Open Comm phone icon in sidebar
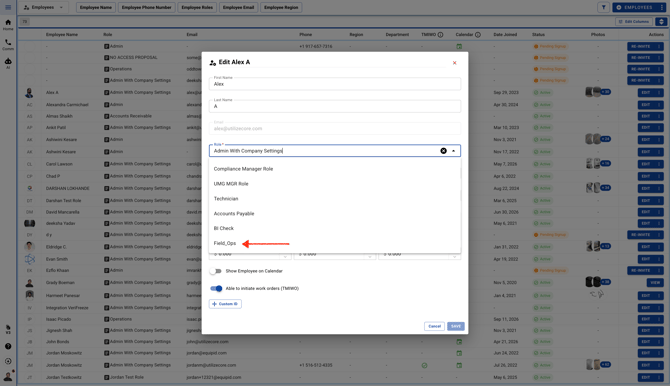The height and width of the screenshot is (386, 670). [x=8, y=44]
